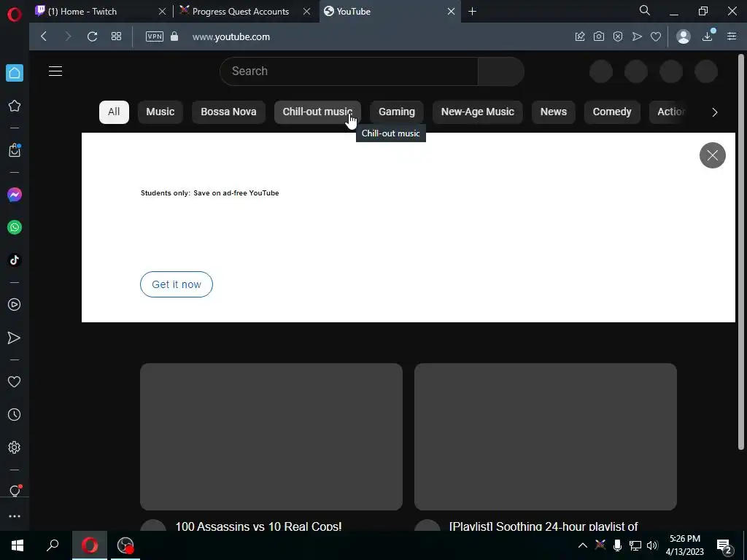
Task: Reload the YouTube page
Action: tap(93, 36)
